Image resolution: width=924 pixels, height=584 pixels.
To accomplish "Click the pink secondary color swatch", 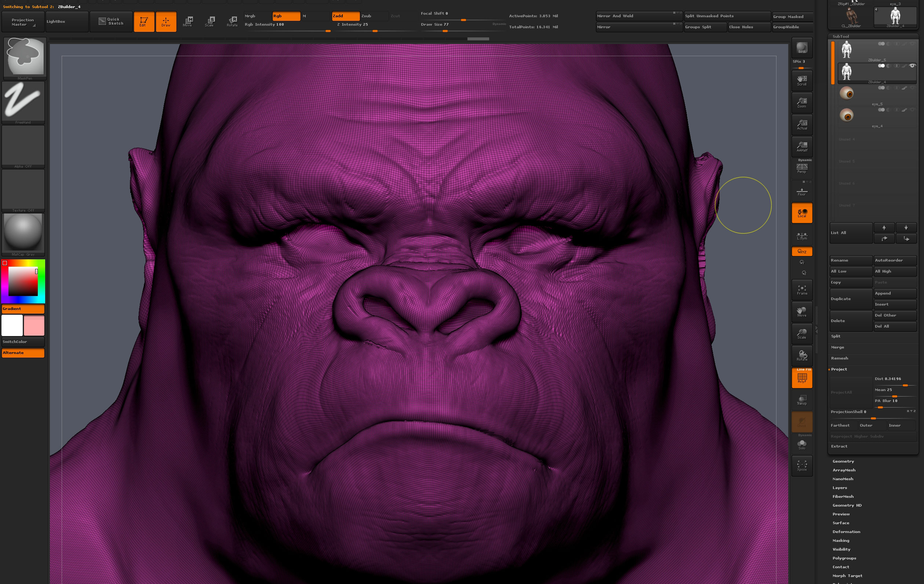I will [34, 325].
